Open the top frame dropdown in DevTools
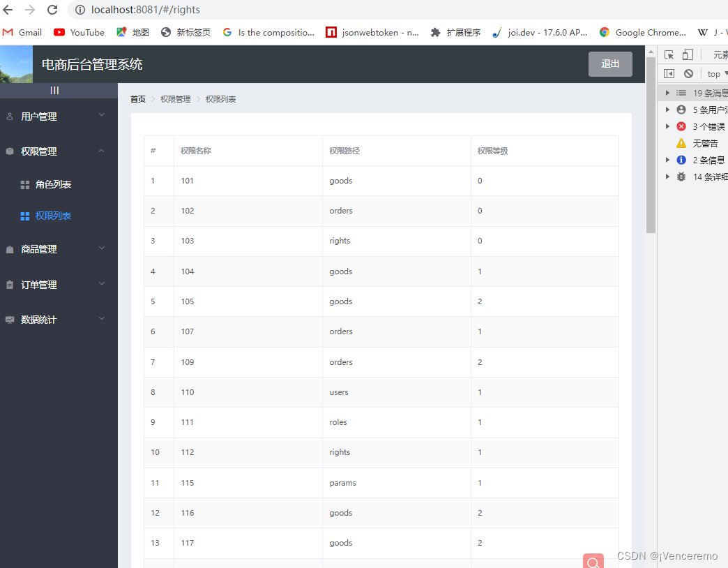The width and height of the screenshot is (728, 568). (715, 73)
